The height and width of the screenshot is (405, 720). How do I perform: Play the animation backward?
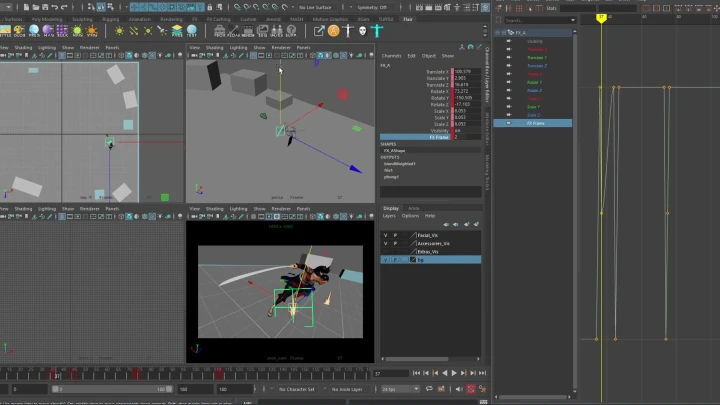(x=444, y=373)
